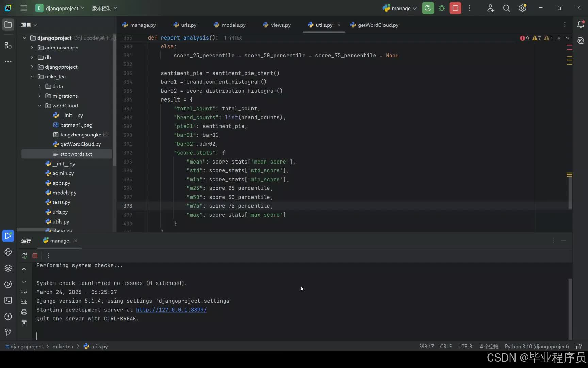Open the Structure tool window in left sidebar
The height and width of the screenshot is (368, 588).
[x=8, y=45]
